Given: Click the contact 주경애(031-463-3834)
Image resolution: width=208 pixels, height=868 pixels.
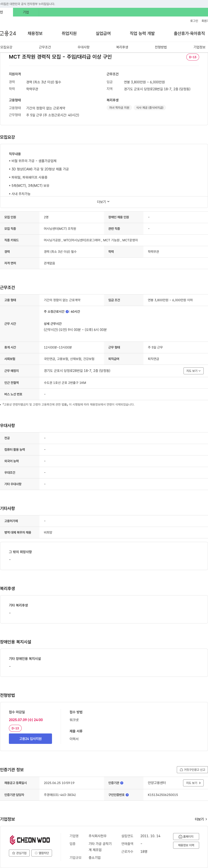Looking at the screenshot, I should click(60, 794).
